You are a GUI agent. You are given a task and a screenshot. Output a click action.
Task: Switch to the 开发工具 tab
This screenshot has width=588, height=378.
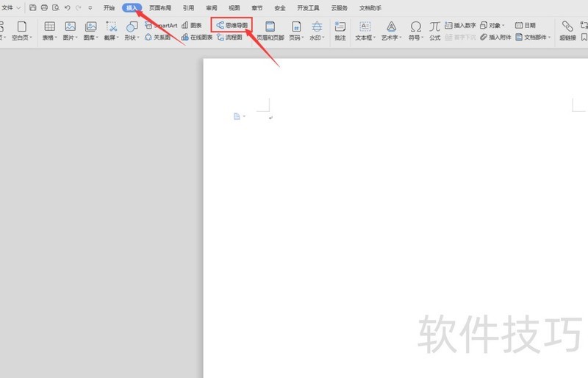click(x=308, y=8)
